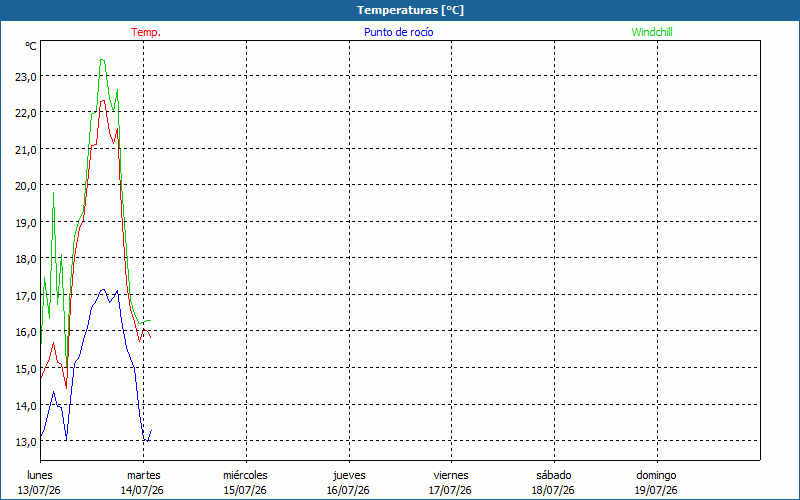800x500 pixels.
Task: Click the '°C' unit label on axis
Action: pos(31,46)
